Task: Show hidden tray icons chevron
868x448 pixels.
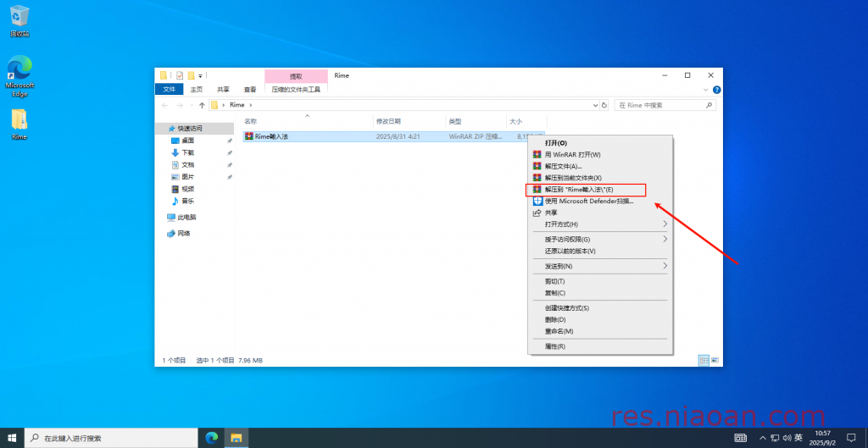Action: [x=763, y=438]
